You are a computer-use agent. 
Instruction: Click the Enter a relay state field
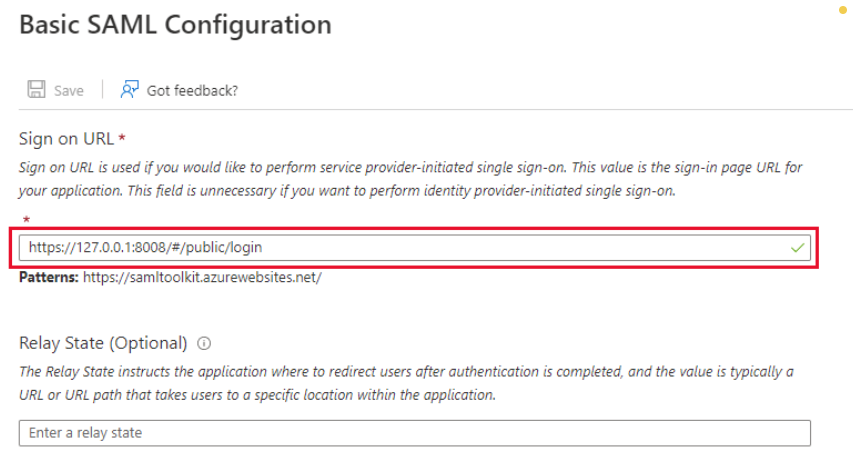tap(415, 433)
